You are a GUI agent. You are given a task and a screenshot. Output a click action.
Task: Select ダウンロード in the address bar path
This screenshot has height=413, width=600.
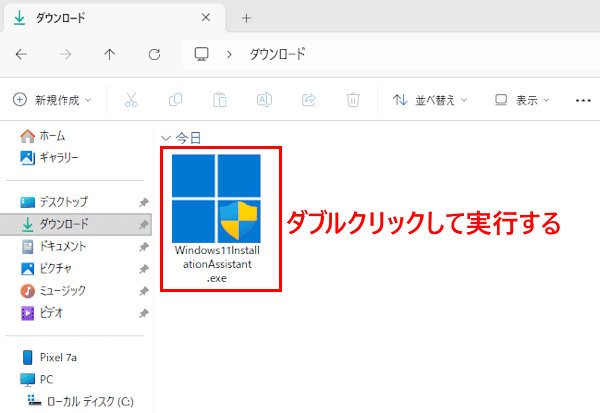pyautogui.click(x=277, y=54)
